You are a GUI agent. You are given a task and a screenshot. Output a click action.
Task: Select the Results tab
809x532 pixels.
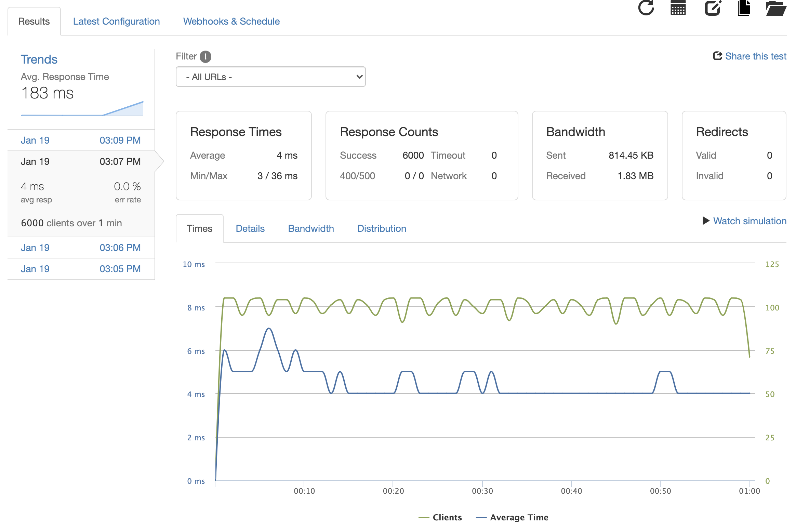(x=34, y=21)
